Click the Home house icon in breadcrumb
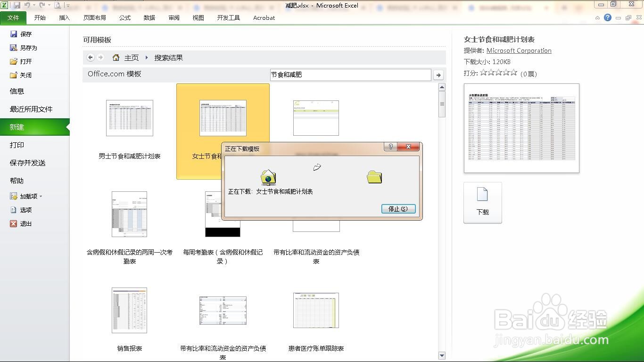 coord(116,58)
